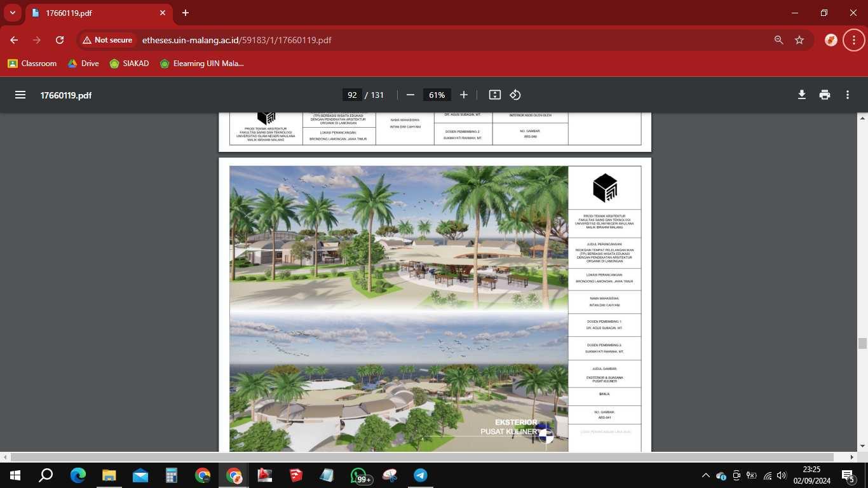The height and width of the screenshot is (488, 868).
Task: Rotate the PDF counterclockwise
Action: click(x=515, y=95)
